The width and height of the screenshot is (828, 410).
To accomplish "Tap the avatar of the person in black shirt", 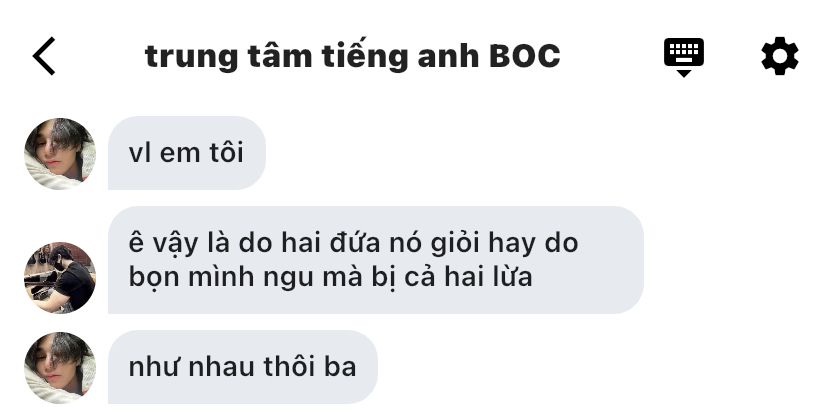I will tap(60, 278).
